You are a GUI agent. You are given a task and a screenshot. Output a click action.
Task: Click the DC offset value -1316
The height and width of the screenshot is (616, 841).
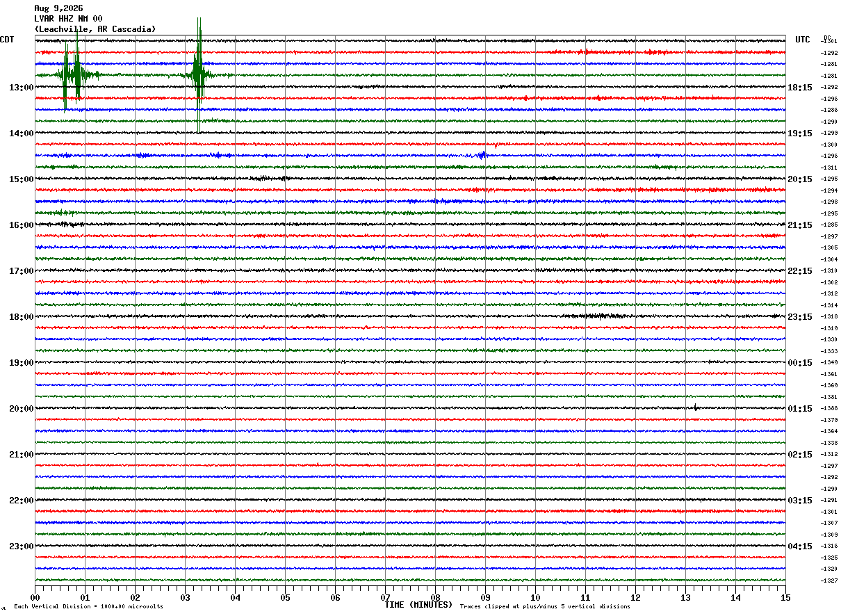point(829,546)
